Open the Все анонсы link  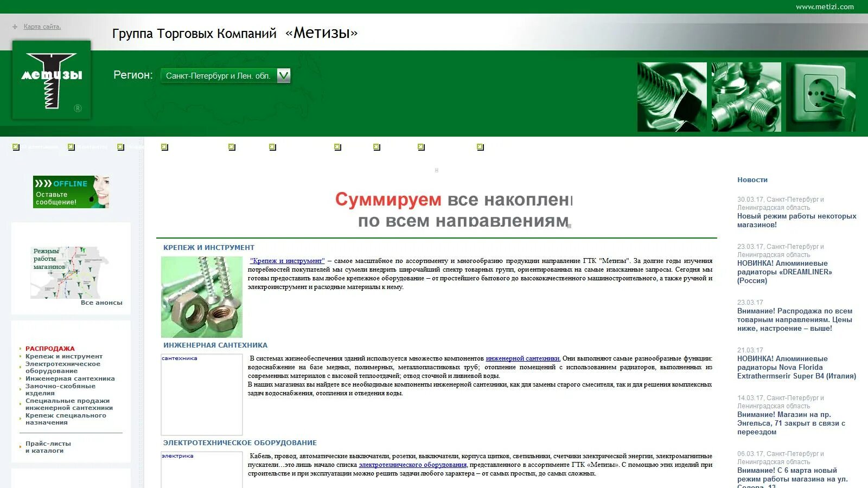coord(101,303)
